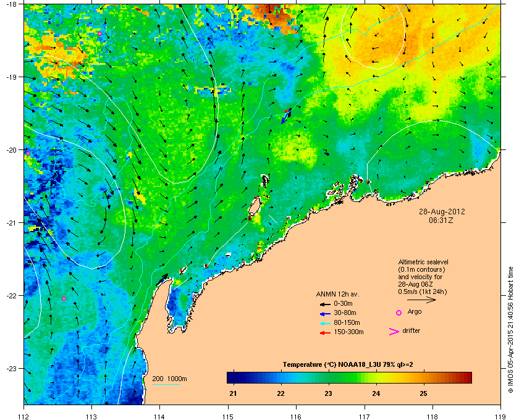This screenshot has width=519, height=420.
Task: Click the date label 28-Aug-2012
Action: [442, 211]
